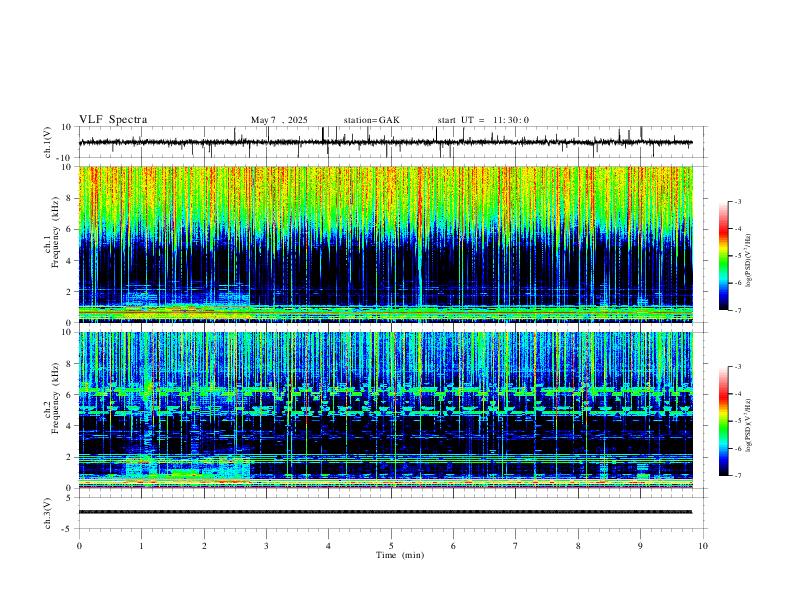This screenshot has height=612, width=792.
Task: Click the "Time (min)" axis title
Action: (400, 555)
